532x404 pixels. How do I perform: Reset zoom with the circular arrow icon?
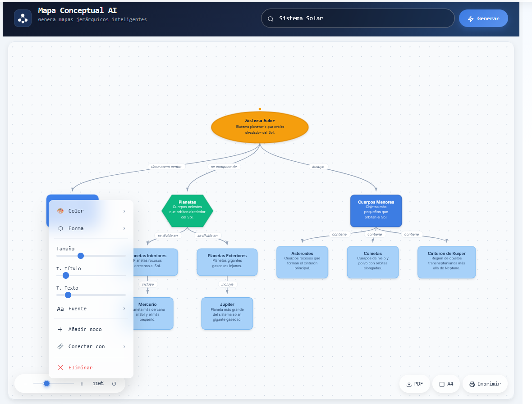pyautogui.click(x=114, y=384)
